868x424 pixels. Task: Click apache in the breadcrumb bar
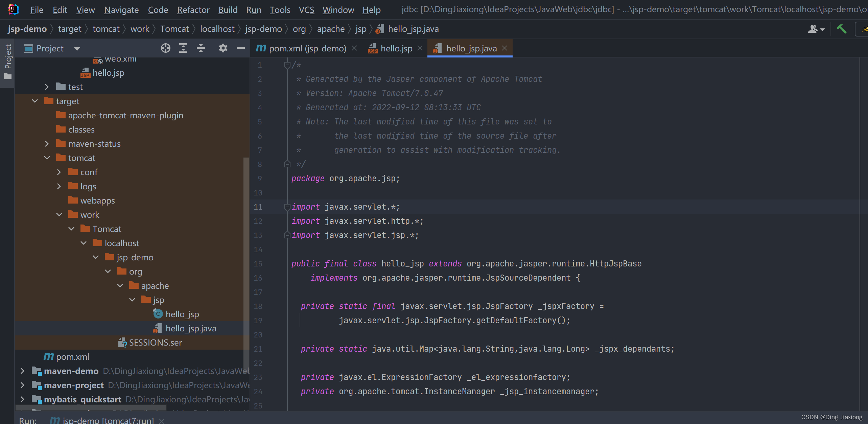[331, 29]
